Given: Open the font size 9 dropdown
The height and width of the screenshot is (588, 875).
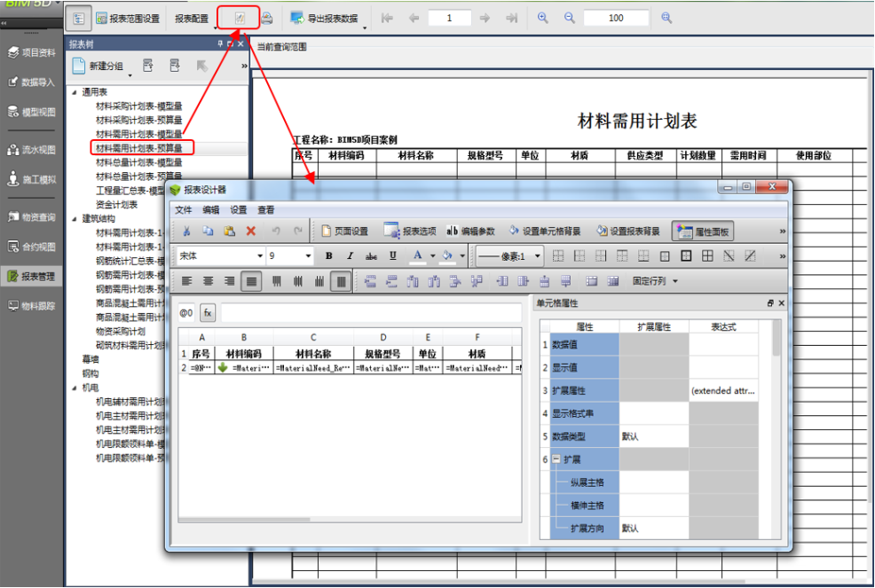Looking at the screenshot, I should coord(307,256).
